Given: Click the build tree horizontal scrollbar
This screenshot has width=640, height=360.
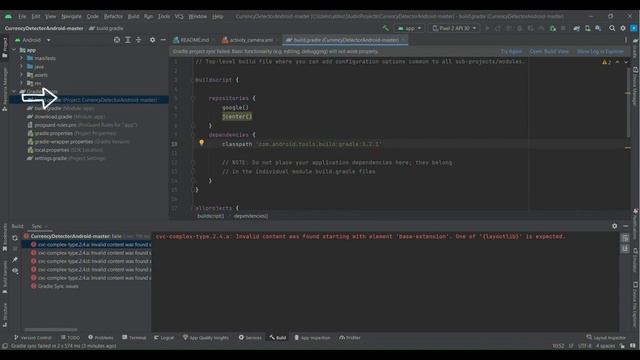Looking at the screenshot, I should [50, 329].
